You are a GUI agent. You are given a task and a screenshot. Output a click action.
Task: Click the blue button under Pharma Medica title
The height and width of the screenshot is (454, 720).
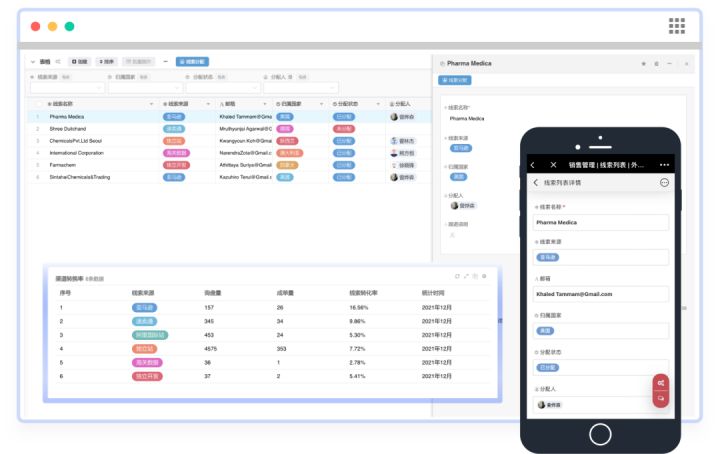pyautogui.click(x=455, y=80)
